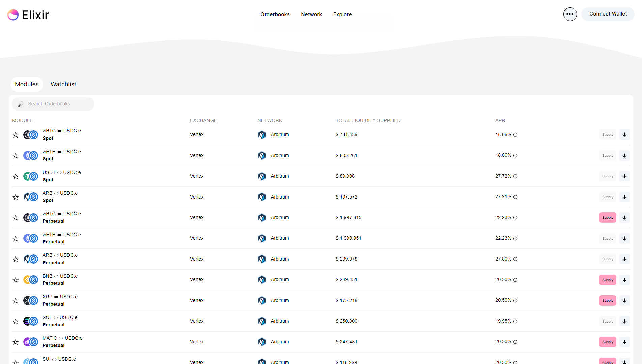642x364 pixels.
Task: Click APR info icon for MATIC Perpetual
Action: pos(515,342)
